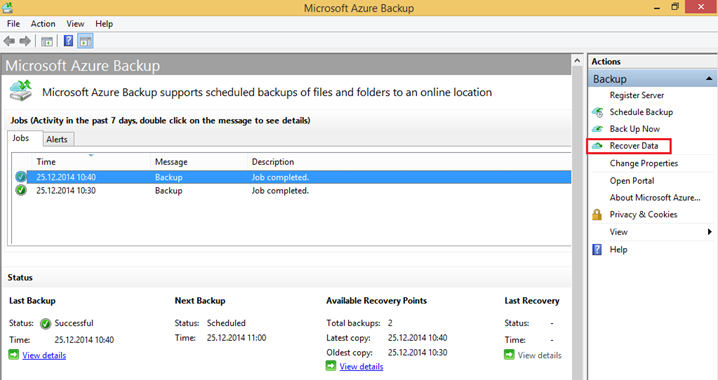Open the Action menu
The width and height of the screenshot is (718, 380).
point(43,24)
